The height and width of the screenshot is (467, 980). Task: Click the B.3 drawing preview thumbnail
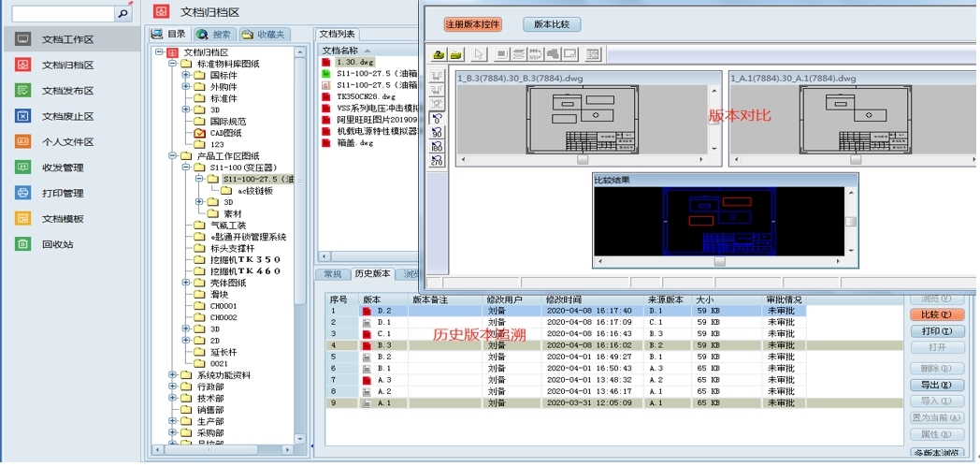pyautogui.click(x=583, y=119)
